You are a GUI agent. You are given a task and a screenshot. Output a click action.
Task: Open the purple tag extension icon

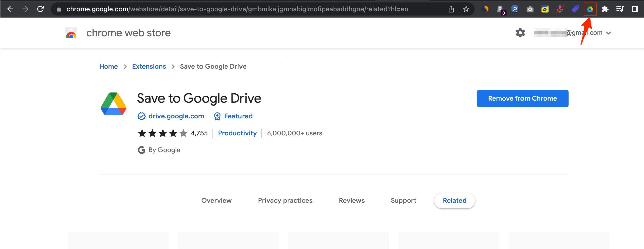click(x=575, y=9)
